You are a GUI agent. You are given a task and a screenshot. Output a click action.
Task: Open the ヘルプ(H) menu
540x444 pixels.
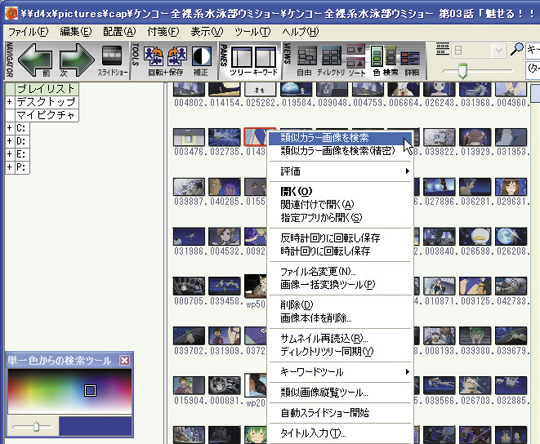click(x=300, y=32)
